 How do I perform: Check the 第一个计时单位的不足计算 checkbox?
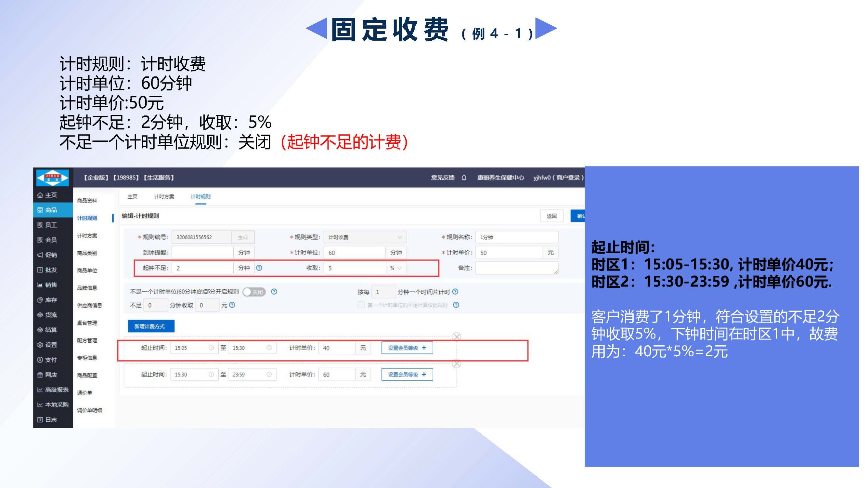361,305
